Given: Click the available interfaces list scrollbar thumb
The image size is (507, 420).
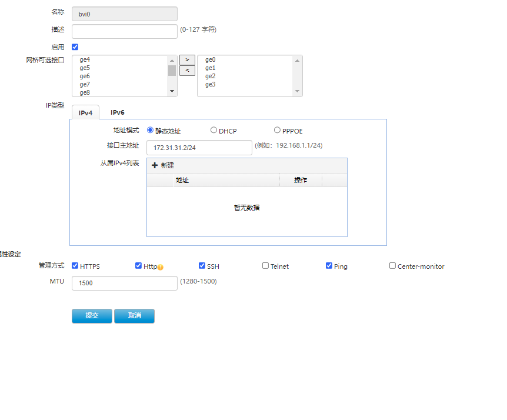Looking at the screenshot, I should [172, 71].
